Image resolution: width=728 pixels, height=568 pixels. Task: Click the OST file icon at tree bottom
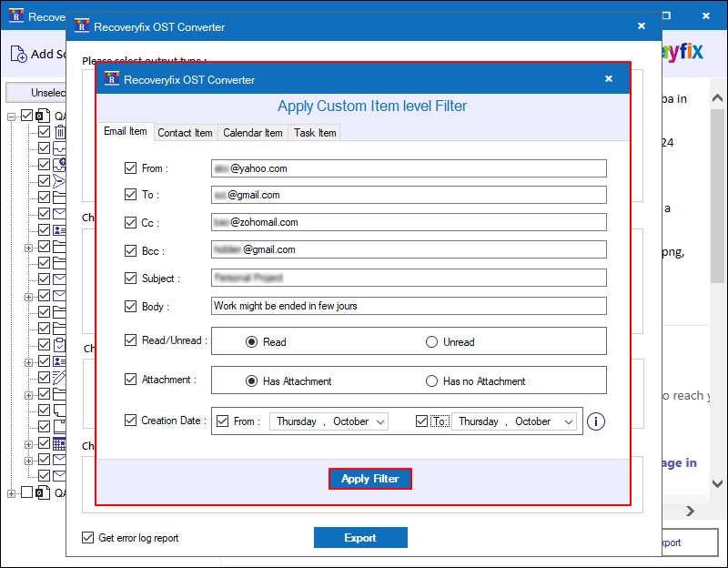pos(43,492)
